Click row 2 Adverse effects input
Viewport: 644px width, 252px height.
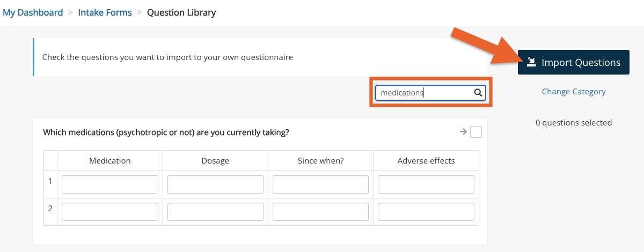[x=426, y=212]
